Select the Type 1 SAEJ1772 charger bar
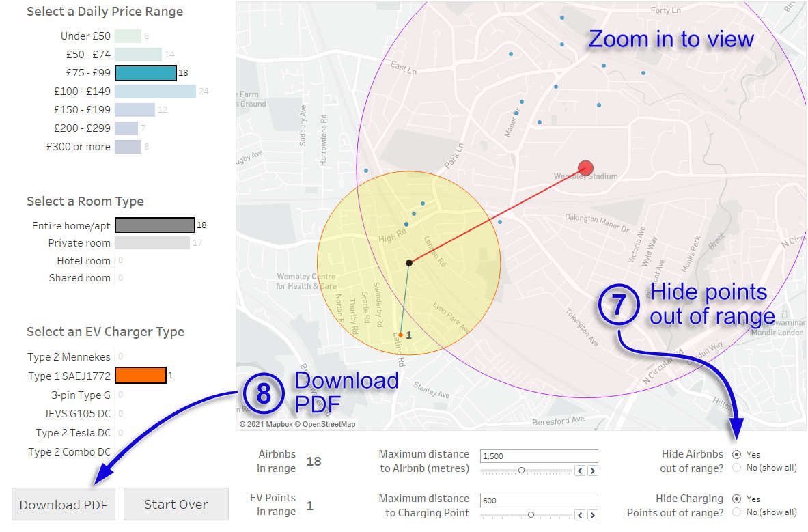This screenshot has height=532, width=808. (x=140, y=375)
